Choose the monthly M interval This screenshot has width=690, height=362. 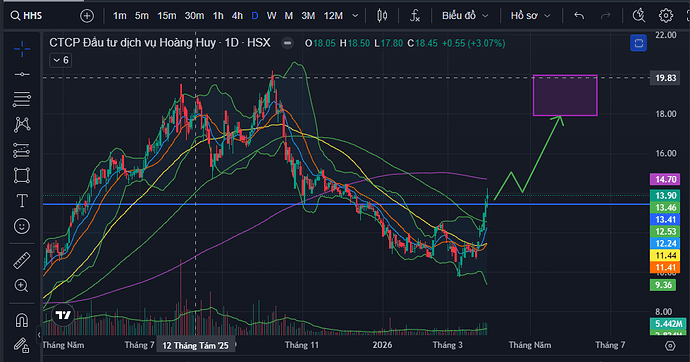289,16
